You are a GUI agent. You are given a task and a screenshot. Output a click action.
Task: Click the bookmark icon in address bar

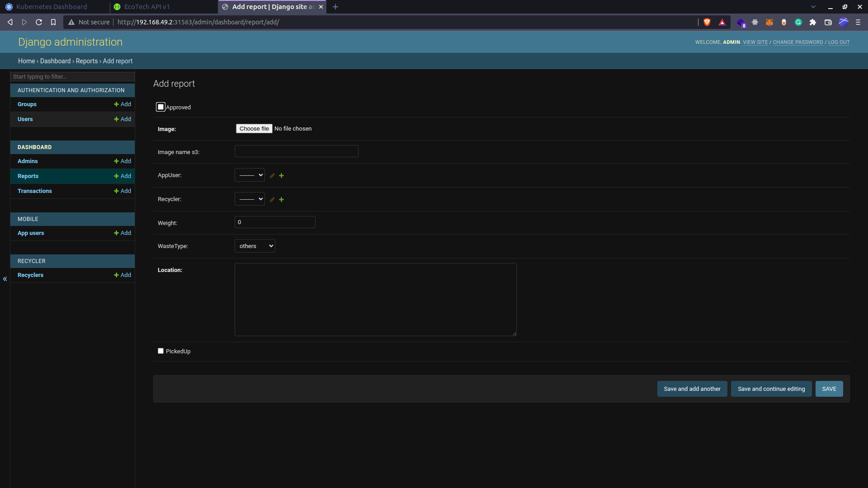[x=53, y=22]
